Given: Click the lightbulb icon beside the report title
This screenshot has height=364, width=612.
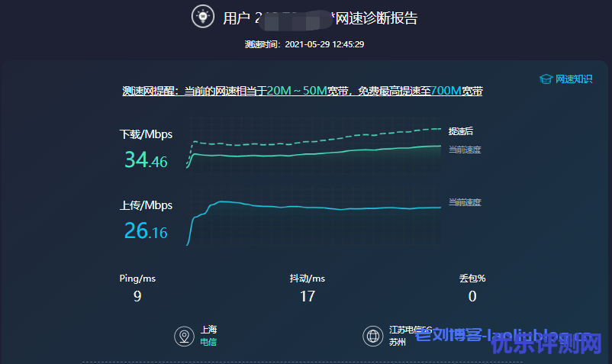Looking at the screenshot, I should pyautogui.click(x=203, y=16).
